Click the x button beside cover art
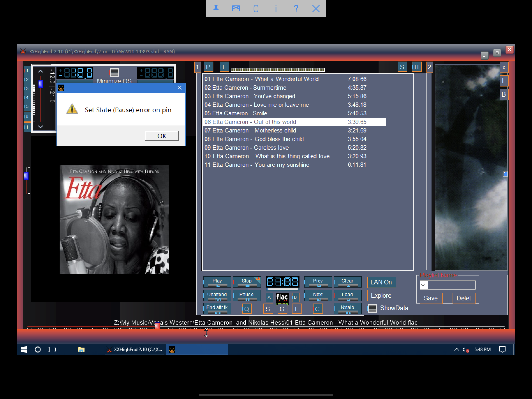 point(504,67)
